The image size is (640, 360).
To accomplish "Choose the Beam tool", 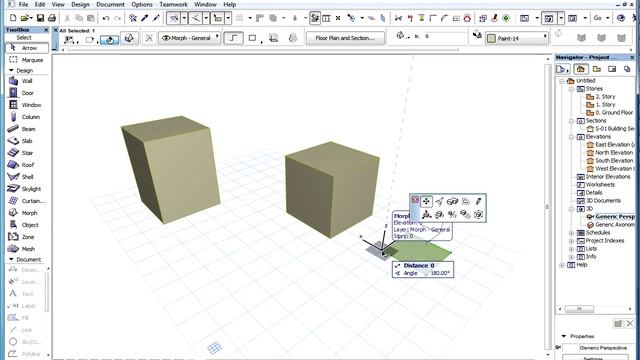I will (x=27, y=129).
